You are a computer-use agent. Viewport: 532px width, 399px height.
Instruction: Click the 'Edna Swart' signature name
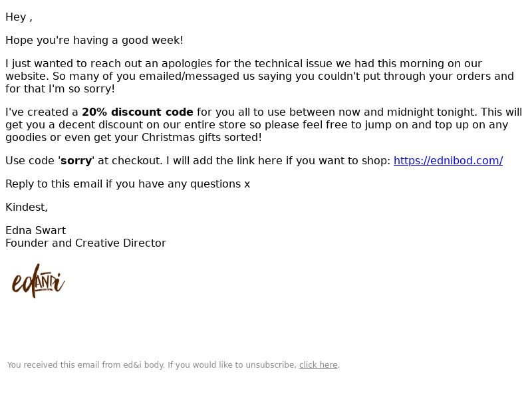coord(36,230)
